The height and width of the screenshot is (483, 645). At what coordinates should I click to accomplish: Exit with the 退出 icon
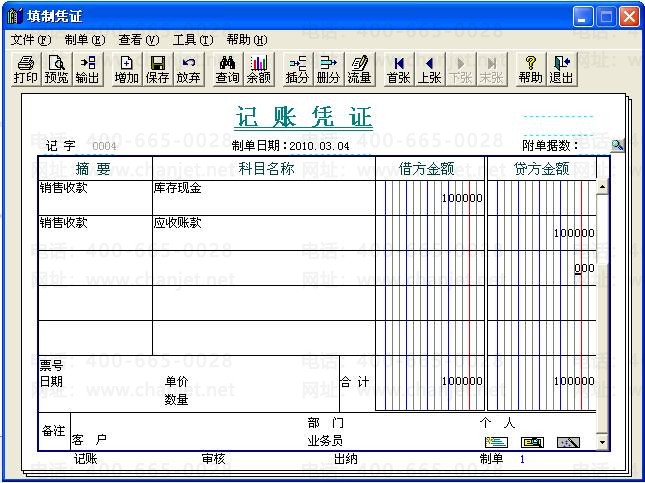click(561, 69)
